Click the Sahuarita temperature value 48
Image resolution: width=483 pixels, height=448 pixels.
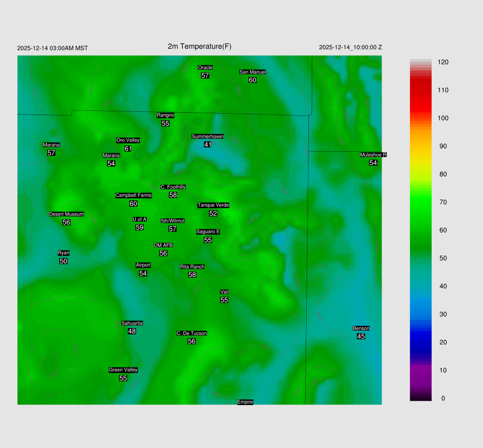coord(132,331)
